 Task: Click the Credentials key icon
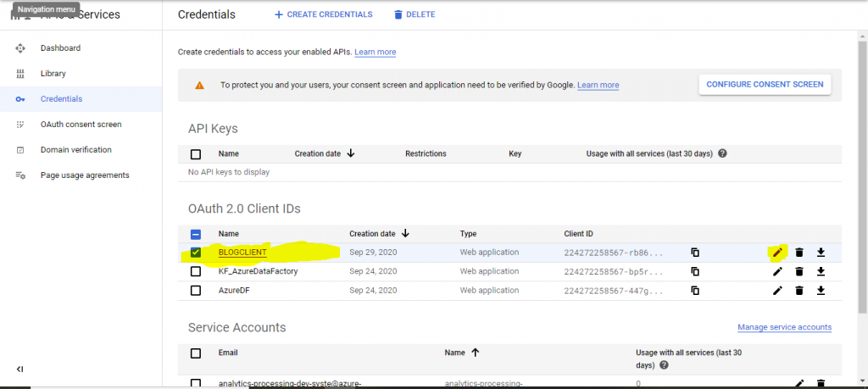click(x=20, y=99)
